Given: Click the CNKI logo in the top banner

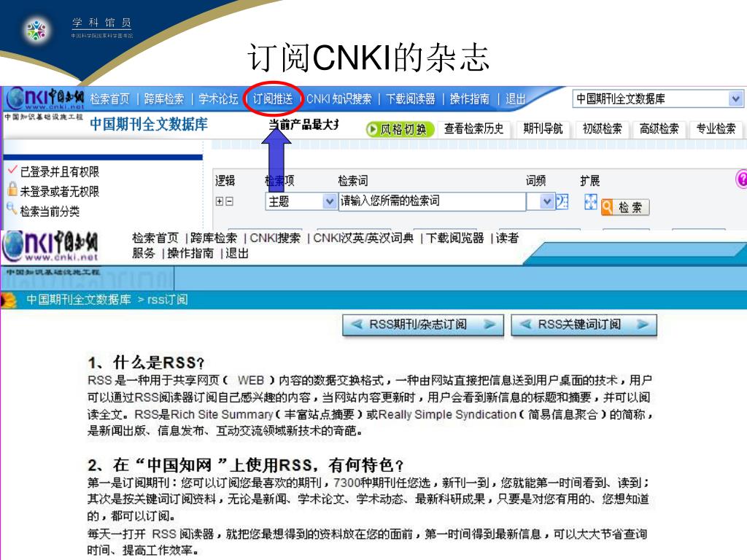Looking at the screenshot, I should tap(44, 98).
